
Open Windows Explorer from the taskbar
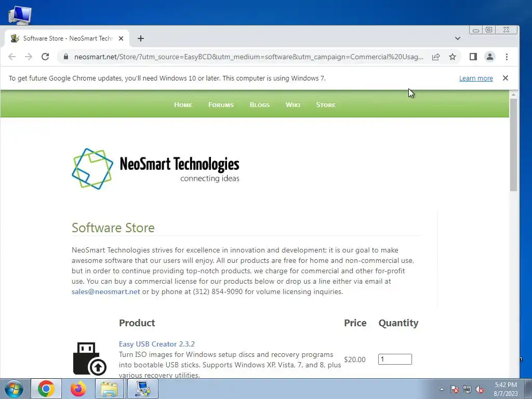pyautogui.click(x=109, y=389)
